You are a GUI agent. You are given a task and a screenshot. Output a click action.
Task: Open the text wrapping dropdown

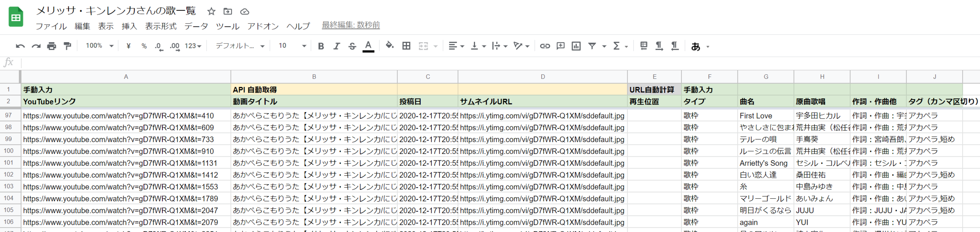[x=500, y=46]
